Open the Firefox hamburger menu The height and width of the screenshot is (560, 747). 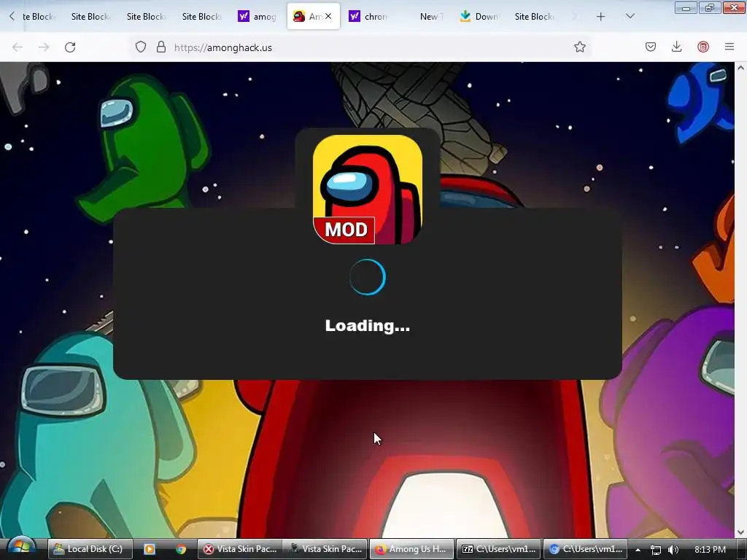(729, 47)
